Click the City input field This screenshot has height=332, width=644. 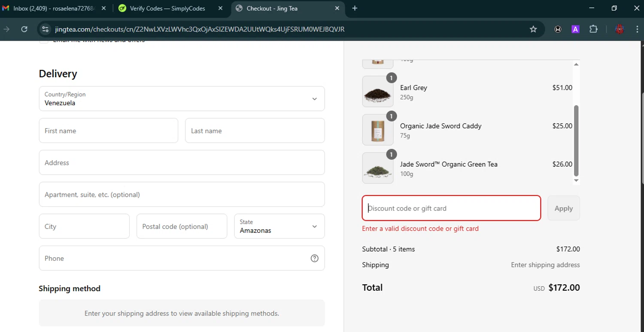[84, 226]
